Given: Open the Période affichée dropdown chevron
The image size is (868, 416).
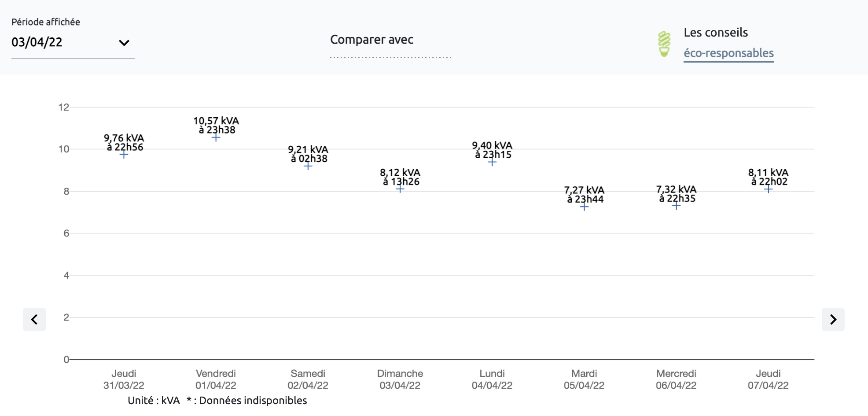Looking at the screenshot, I should 124,43.
